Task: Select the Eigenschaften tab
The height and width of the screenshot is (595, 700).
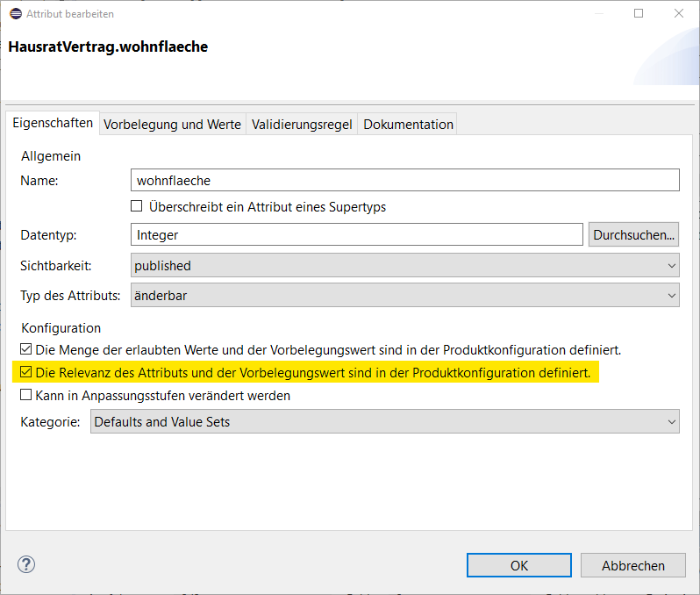Action: click(x=53, y=124)
